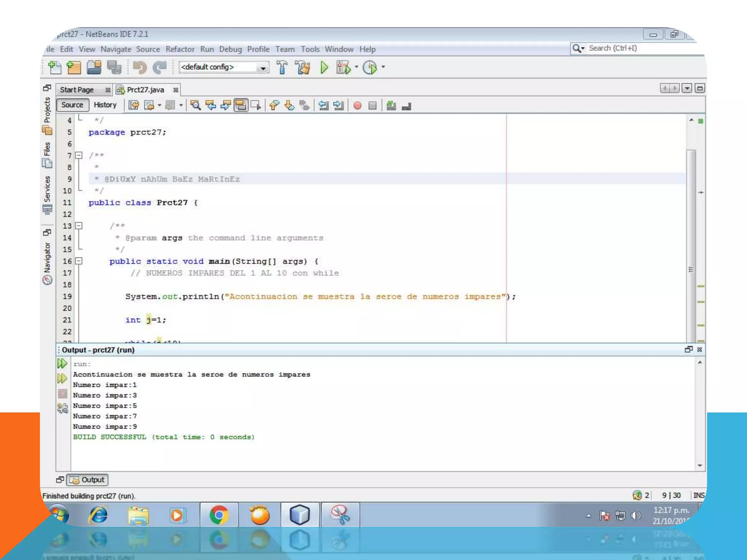Switch editor to History view
The image size is (747, 560).
click(x=105, y=105)
